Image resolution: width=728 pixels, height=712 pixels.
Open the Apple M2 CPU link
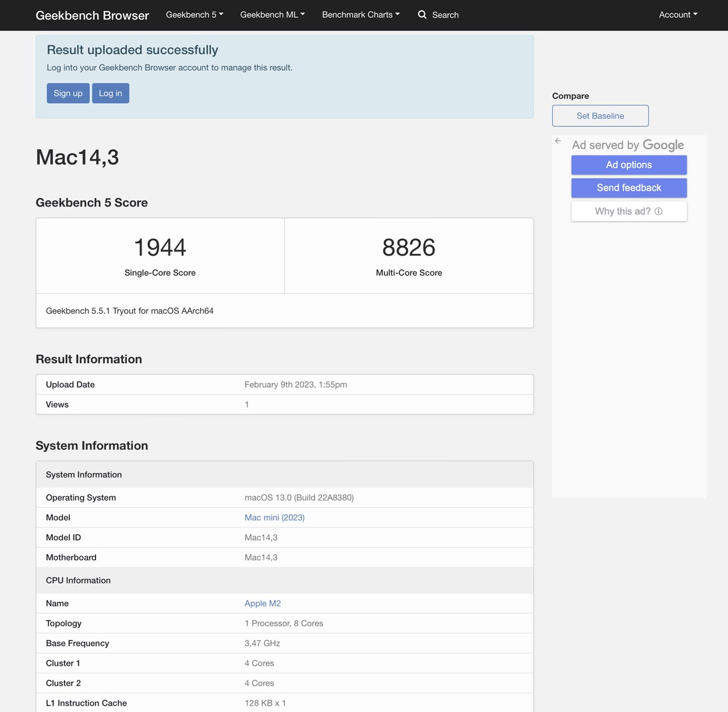pos(263,603)
